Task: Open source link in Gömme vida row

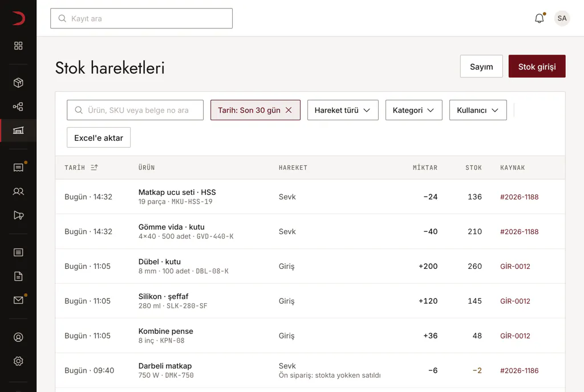Action: (519, 231)
